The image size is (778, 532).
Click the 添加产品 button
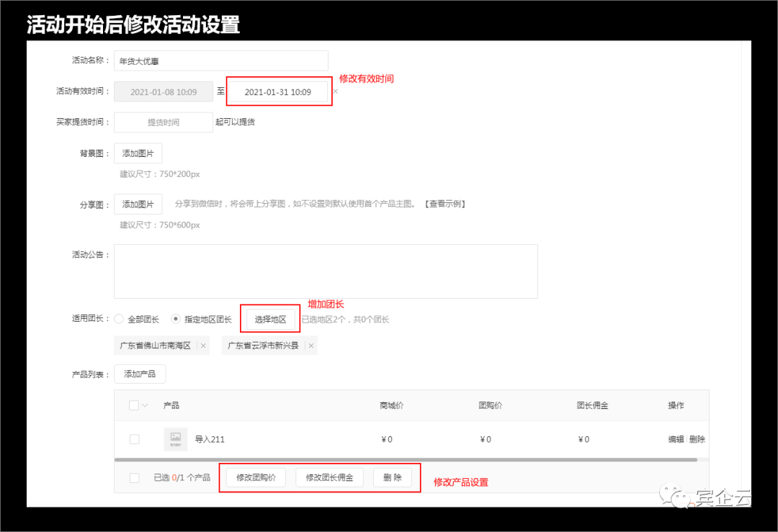[x=140, y=374]
